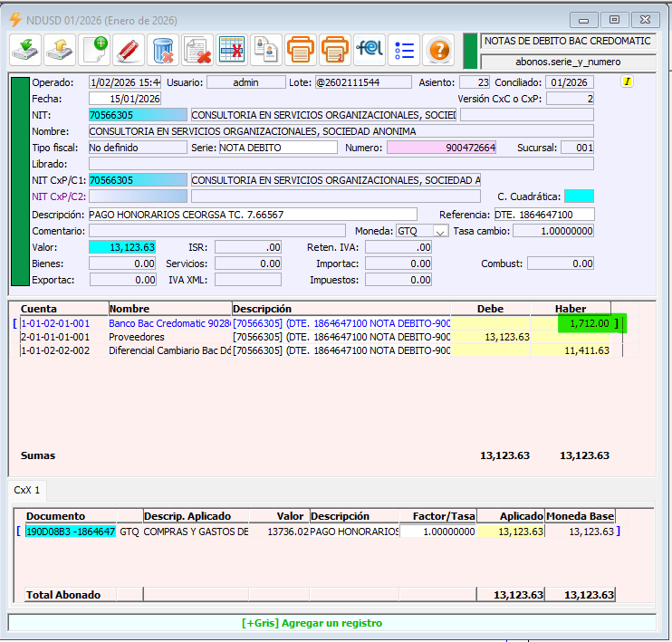The height and width of the screenshot is (642, 672).
Task: Switch to the CxX 1 tab
Action: (x=25, y=490)
